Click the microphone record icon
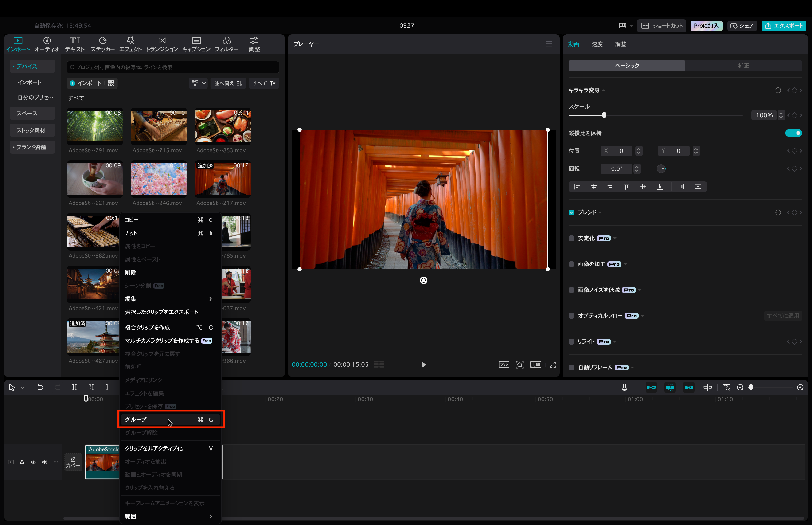The image size is (812, 525). click(x=624, y=387)
